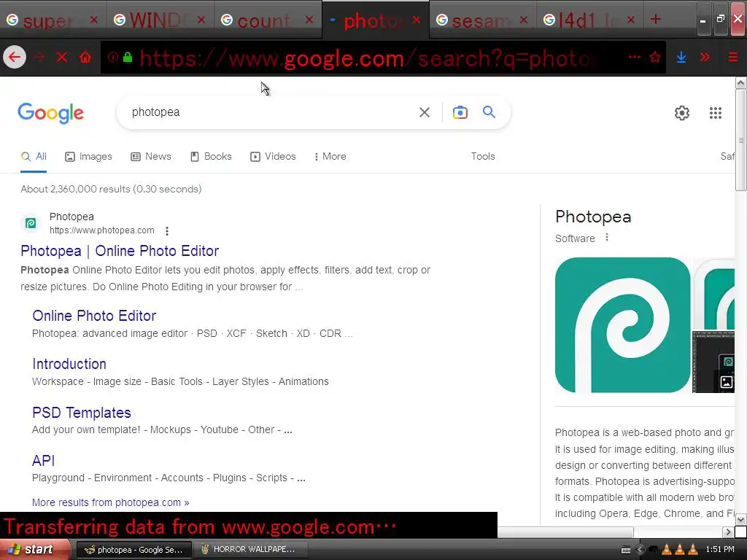The width and height of the screenshot is (747, 560).
Task: Click the Photopea favicon in first result
Action: click(x=31, y=223)
